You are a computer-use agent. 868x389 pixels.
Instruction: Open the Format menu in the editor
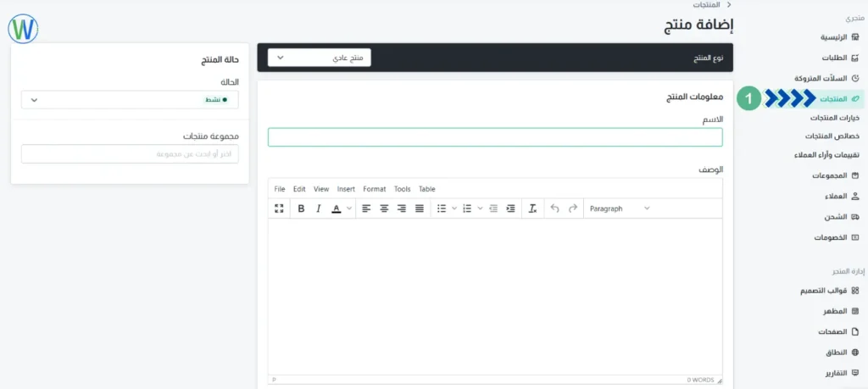(374, 189)
